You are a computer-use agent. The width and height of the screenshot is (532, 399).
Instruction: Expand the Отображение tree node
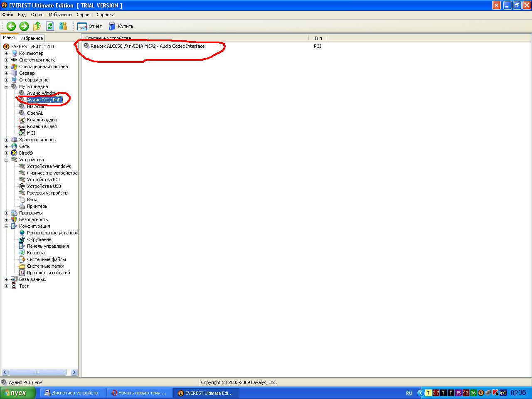pos(6,80)
